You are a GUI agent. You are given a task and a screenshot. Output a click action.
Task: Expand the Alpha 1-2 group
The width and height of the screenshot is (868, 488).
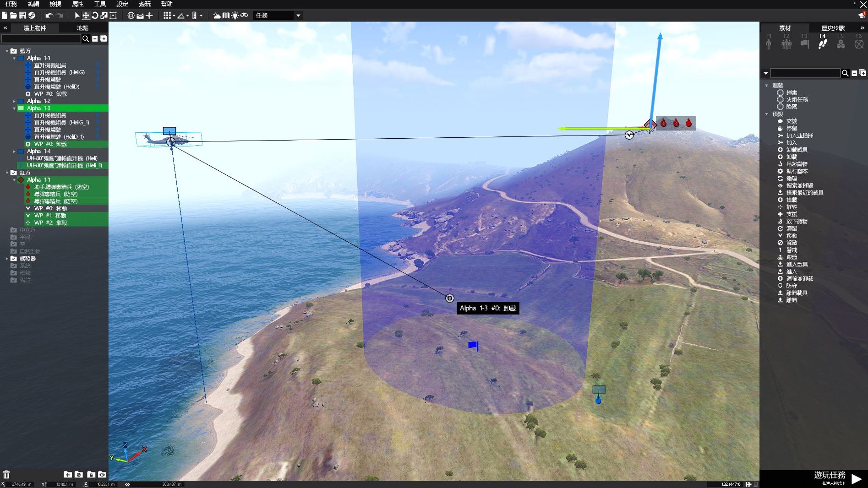tap(14, 101)
